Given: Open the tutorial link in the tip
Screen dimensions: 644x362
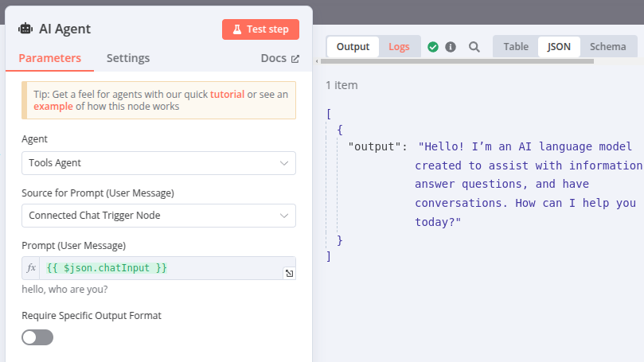Looking at the screenshot, I should click(x=227, y=94).
